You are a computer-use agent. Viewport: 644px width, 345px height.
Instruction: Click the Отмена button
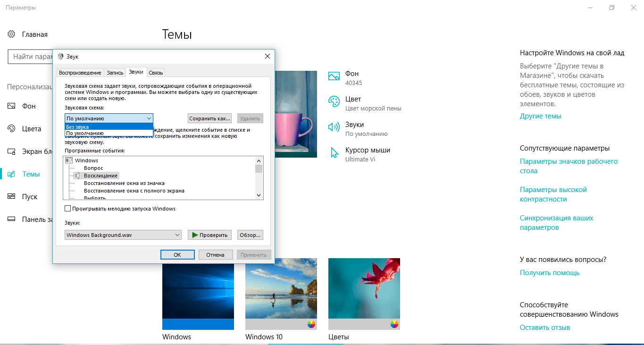click(215, 254)
